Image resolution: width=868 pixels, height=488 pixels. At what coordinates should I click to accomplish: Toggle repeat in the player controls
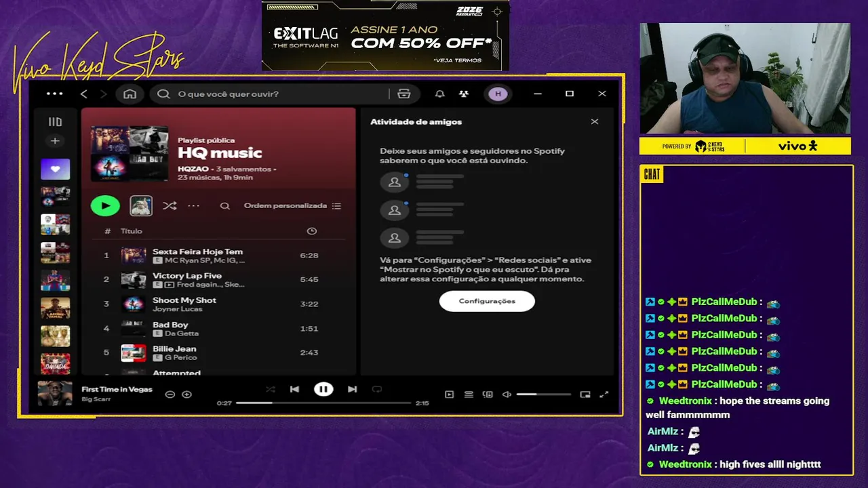coord(377,389)
